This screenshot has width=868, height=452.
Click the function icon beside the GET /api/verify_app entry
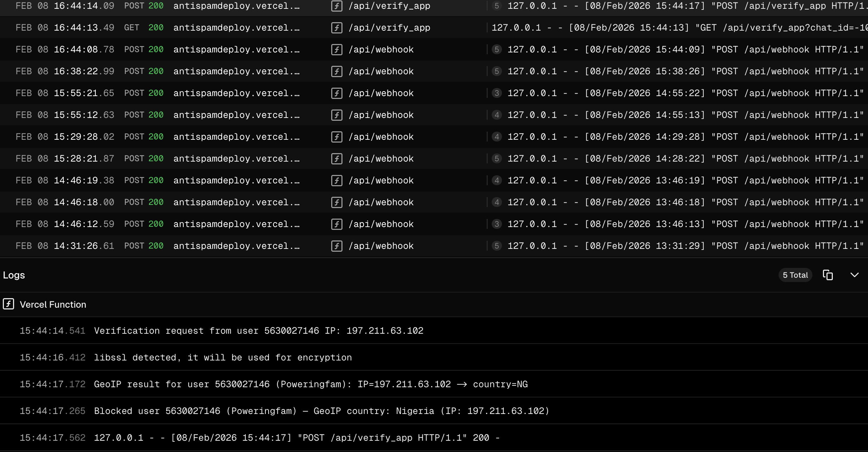pos(337,27)
